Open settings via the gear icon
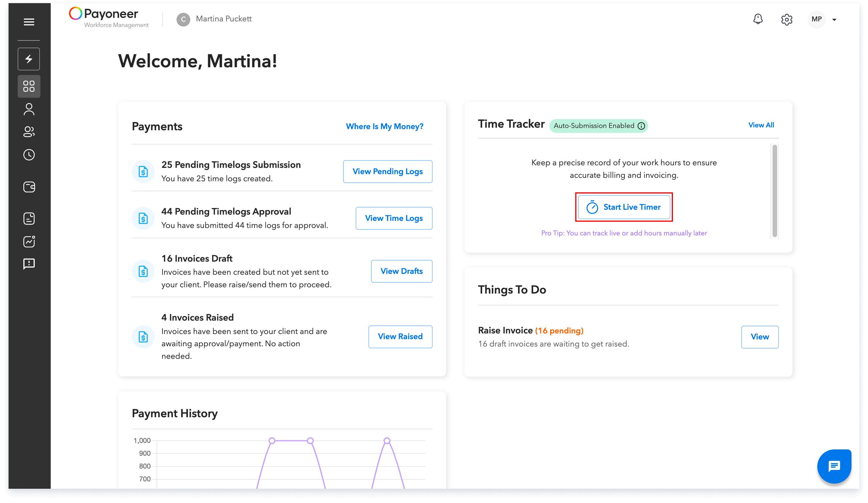This screenshot has height=503, width=868. pyautogui.click(x=786, y=20)
